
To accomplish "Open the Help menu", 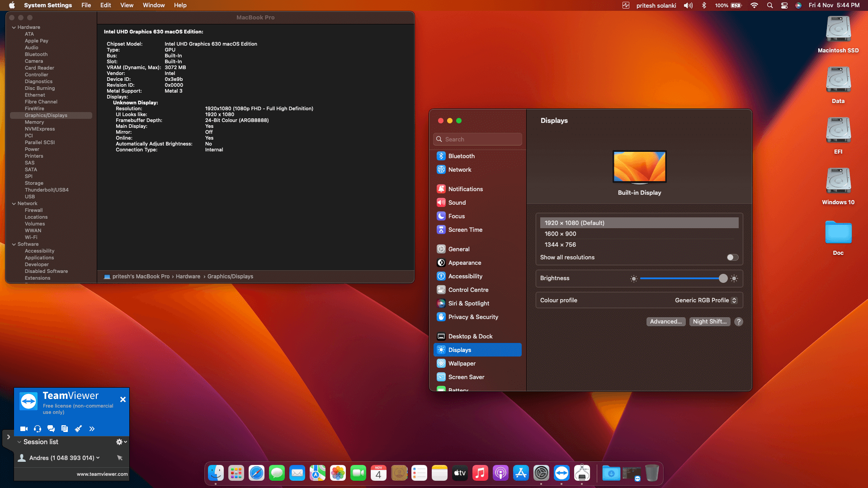I will pos(180,5).
